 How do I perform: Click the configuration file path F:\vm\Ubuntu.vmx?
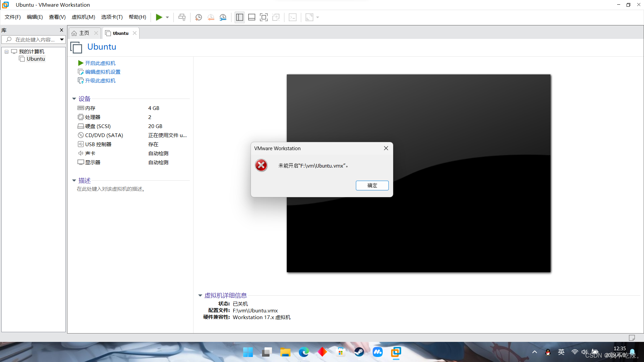255,310
